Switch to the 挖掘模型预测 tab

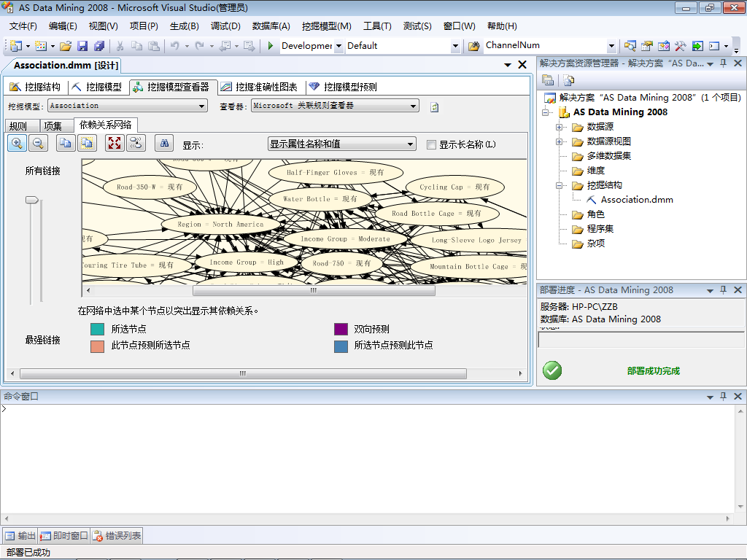tap(343, 87)
